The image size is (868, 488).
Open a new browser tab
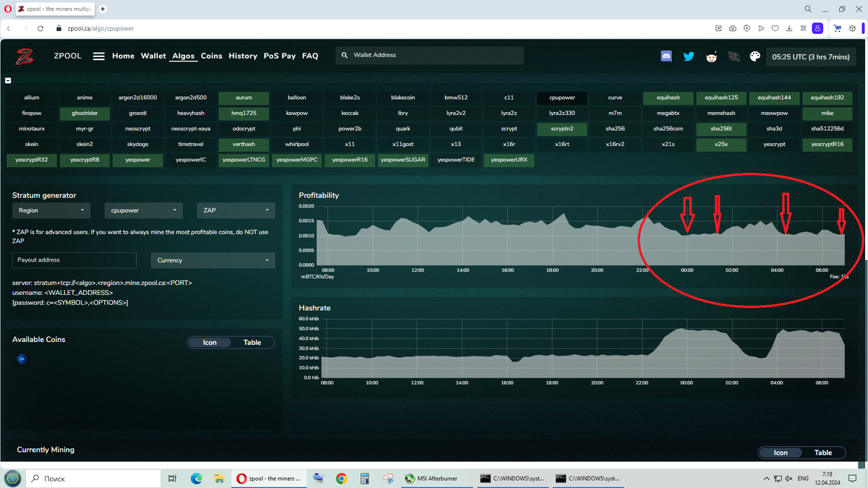click(x=103, y=9)
